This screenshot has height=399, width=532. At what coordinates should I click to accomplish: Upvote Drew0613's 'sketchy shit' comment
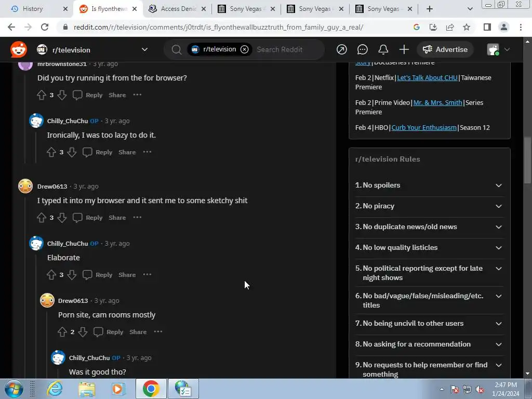pos(42,218)
